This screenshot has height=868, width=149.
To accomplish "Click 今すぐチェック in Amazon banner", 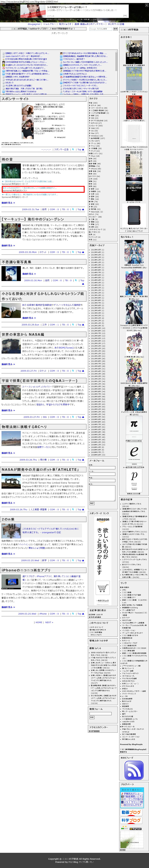I will (x=103, y=601).
